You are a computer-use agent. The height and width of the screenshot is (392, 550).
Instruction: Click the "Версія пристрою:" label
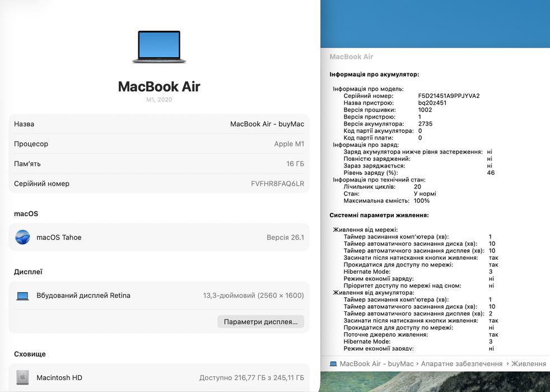tap(369, 116)
